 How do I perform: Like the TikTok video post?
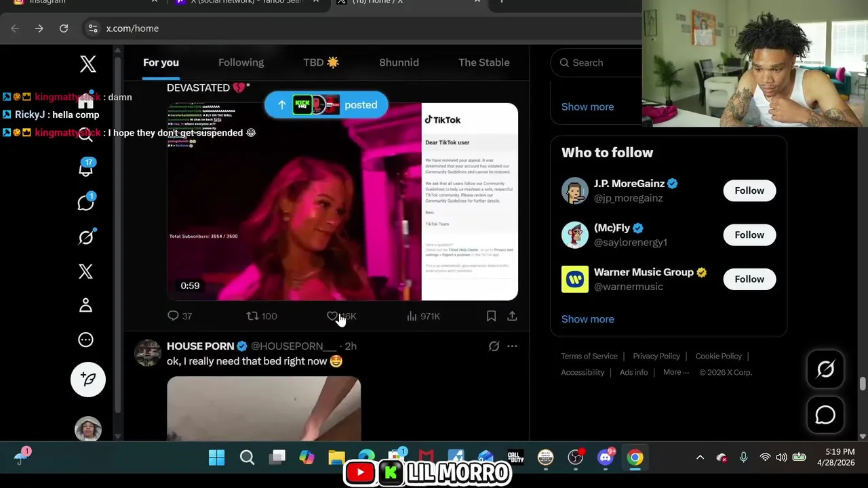(x=341, y=316)
